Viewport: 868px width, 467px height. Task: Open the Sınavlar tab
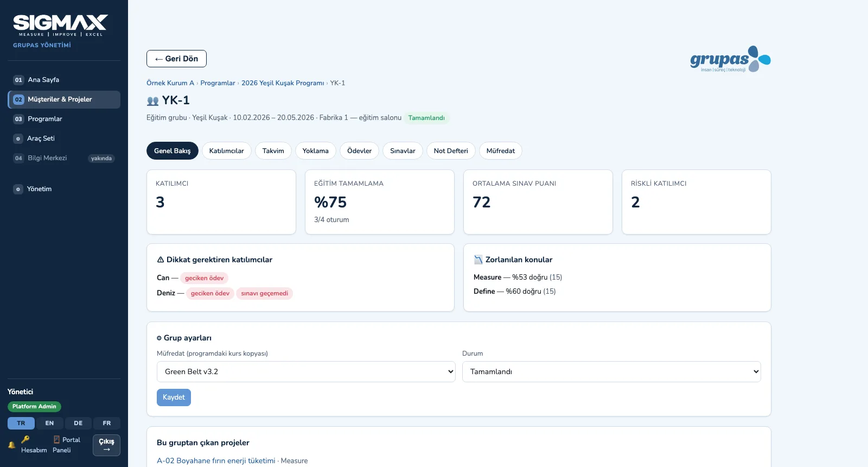coord(403,151)
